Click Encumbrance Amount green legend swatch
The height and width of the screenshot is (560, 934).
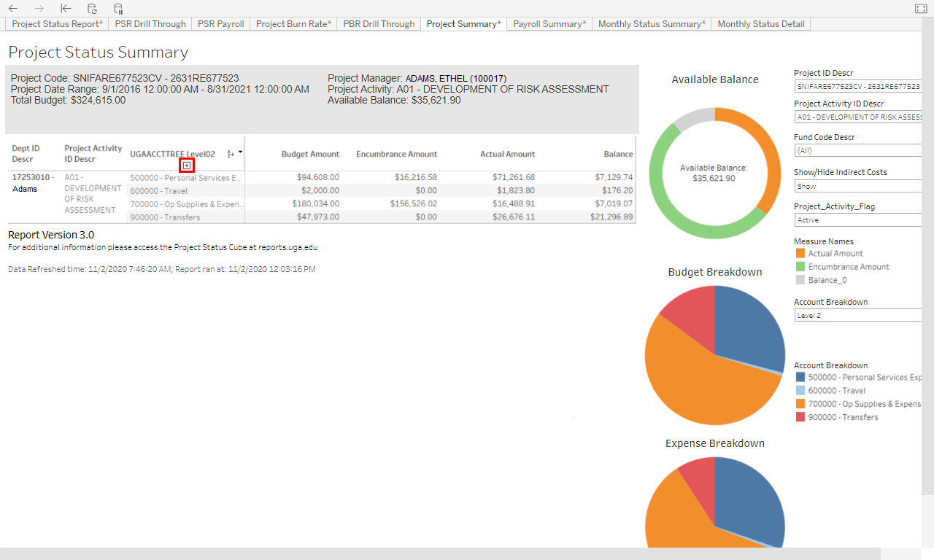coord(800,267)
